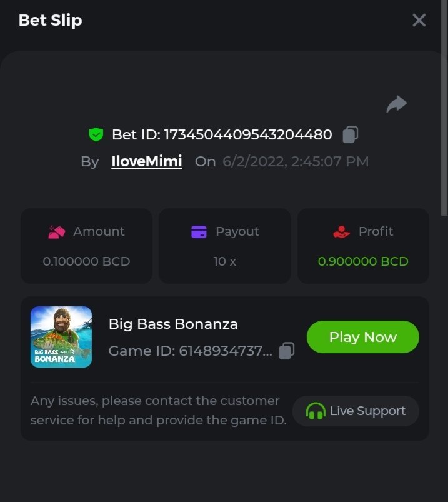
Task: Click the Bet ID number text
Action: point(247,134)
